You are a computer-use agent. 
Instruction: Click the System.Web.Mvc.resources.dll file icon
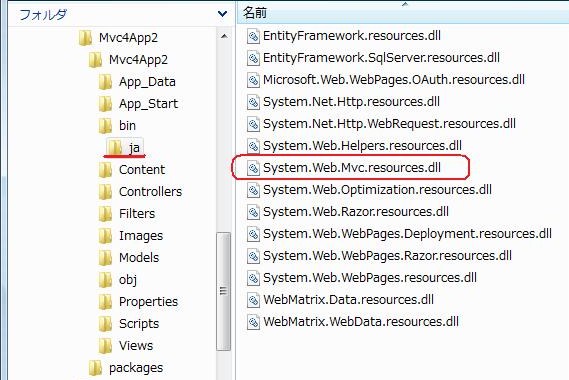[x=253, y=168]
